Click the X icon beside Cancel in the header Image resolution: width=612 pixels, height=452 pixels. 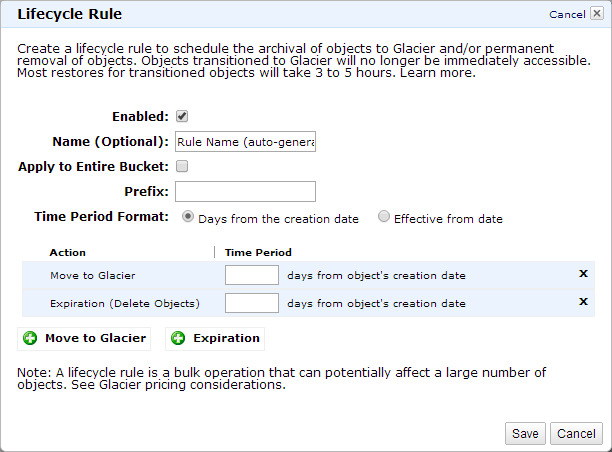597,14
